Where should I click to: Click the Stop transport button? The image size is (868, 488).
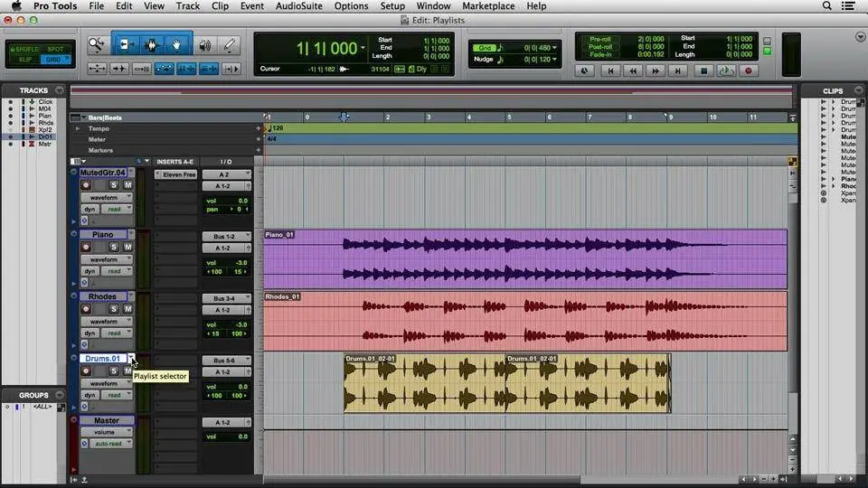coord(703,70)
